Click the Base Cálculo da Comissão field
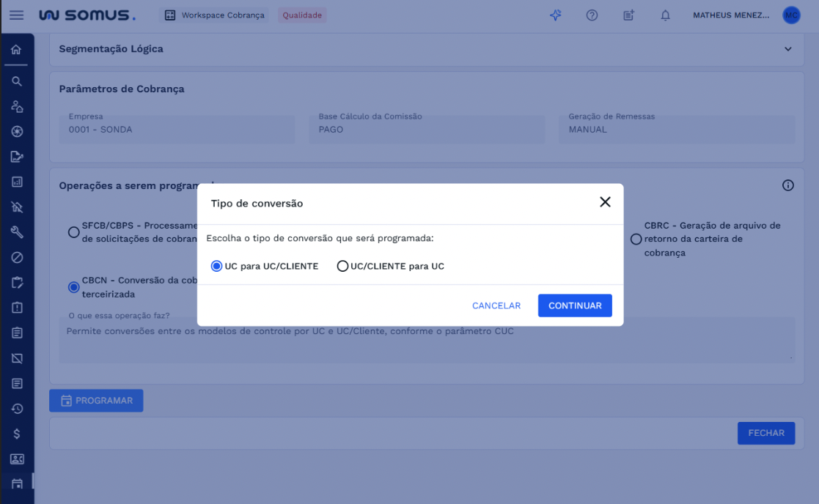 tap(427, 129)
